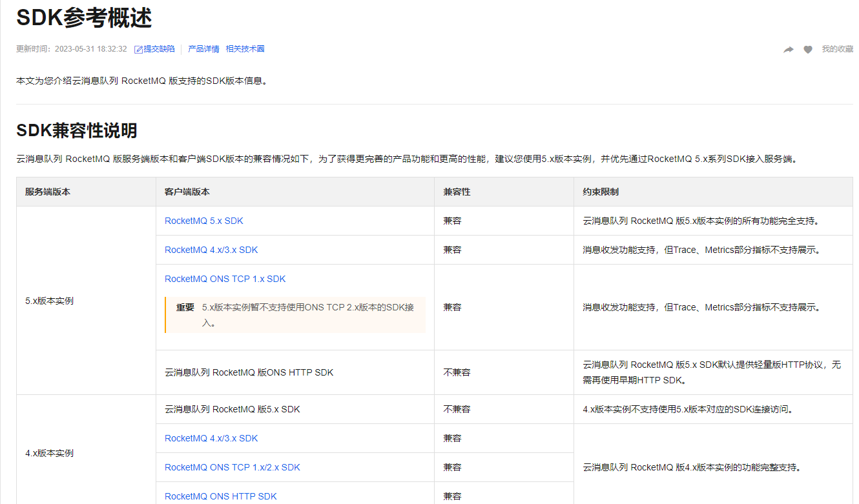Open the 提交缺陷 link
The width and height of the screenshot is (859, 504).
[159, 49]
